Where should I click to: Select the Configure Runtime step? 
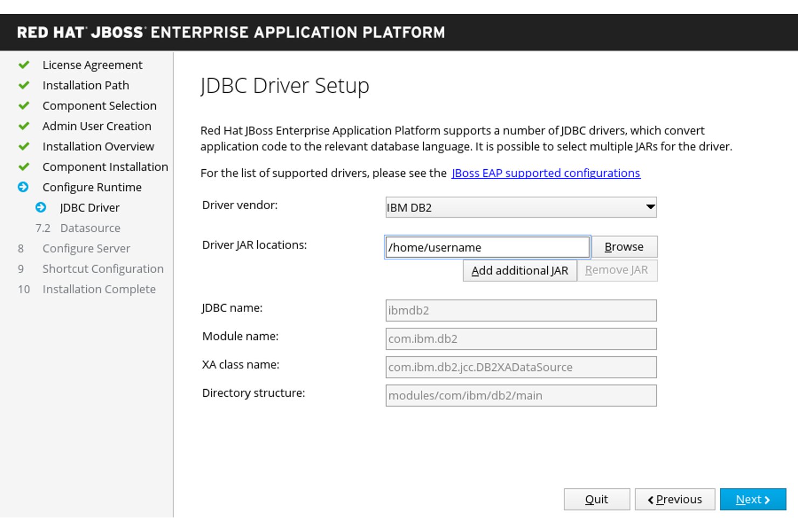[92, 188]
